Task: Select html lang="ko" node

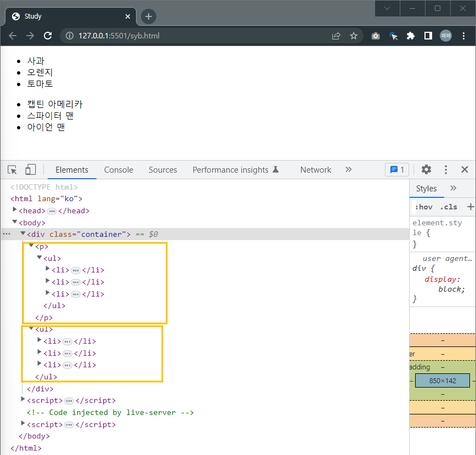Action: pyautogui.click(x=47, y=199)
